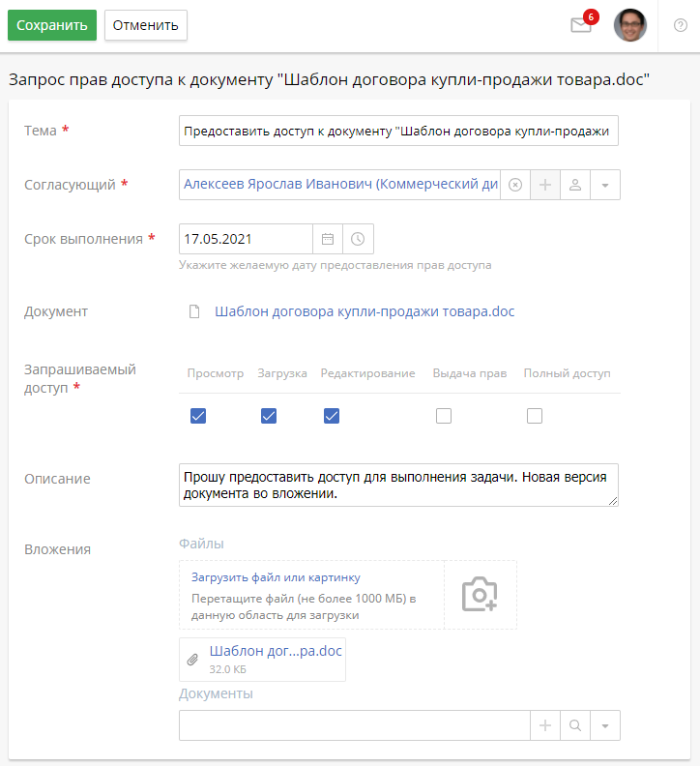This screenshot has height=766, width=700.
Task: Uncheck the Загрузка access checkbox
Action: (269, 416)
